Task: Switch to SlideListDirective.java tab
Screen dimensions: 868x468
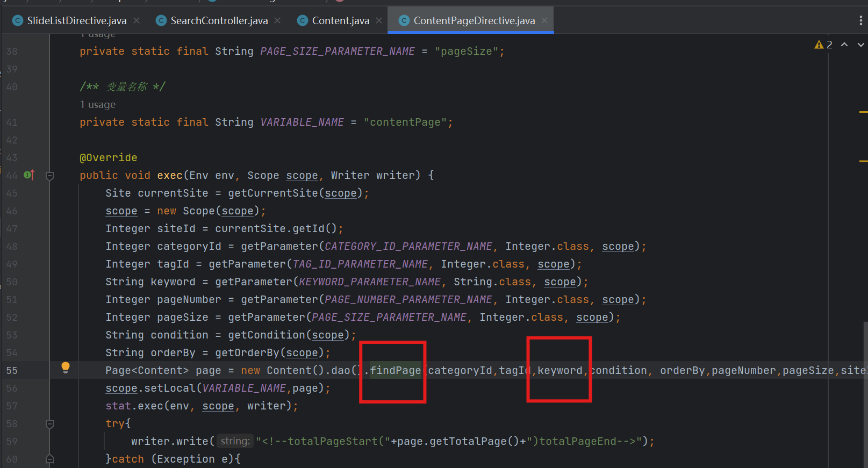Action: tap(77, 20)
